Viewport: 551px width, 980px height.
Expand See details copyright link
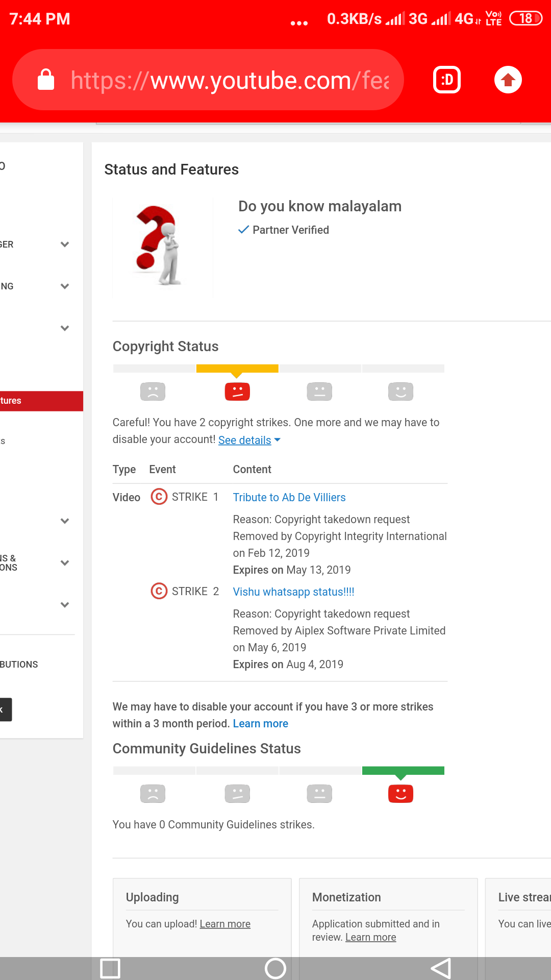[249, 440]
